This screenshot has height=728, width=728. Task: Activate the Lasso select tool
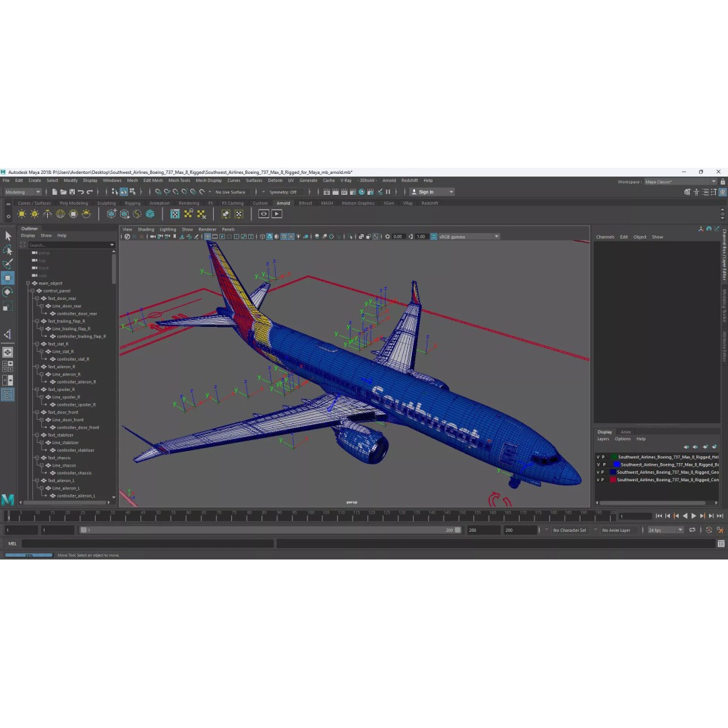coord(8,250)
